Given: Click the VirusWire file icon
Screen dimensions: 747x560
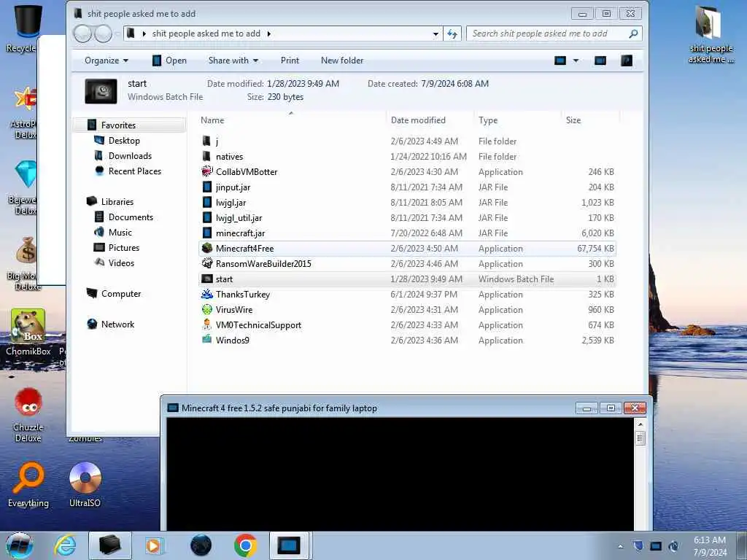Looking at the screenshot, I should [206, 309].
